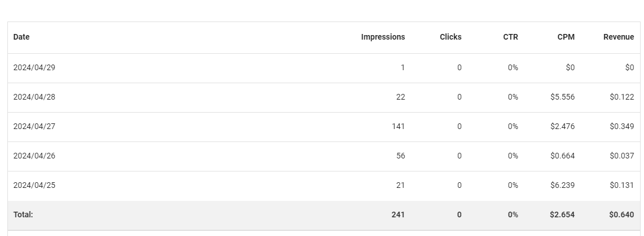
Task: Click the Total row label
Action: click(23, 214)
